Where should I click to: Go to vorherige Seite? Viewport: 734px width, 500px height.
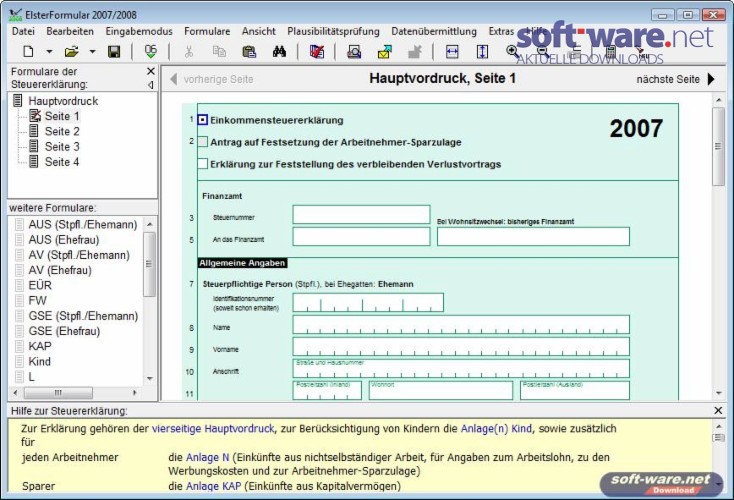pyautogui.click(x=212, y=79)
